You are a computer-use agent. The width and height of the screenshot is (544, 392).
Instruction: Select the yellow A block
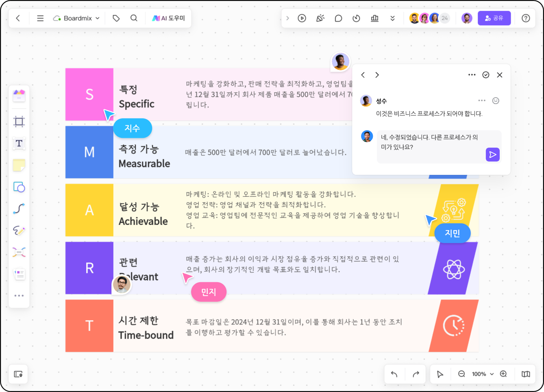(89, 210)
